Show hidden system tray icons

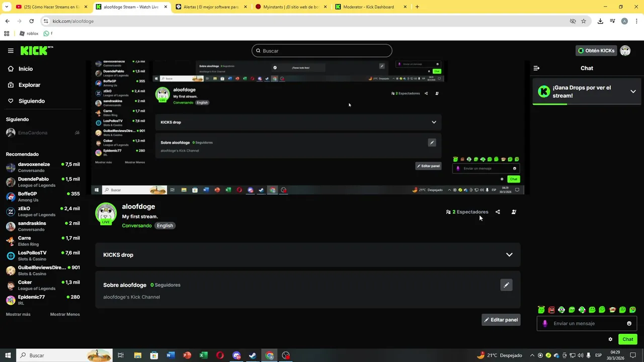point(532,355)
